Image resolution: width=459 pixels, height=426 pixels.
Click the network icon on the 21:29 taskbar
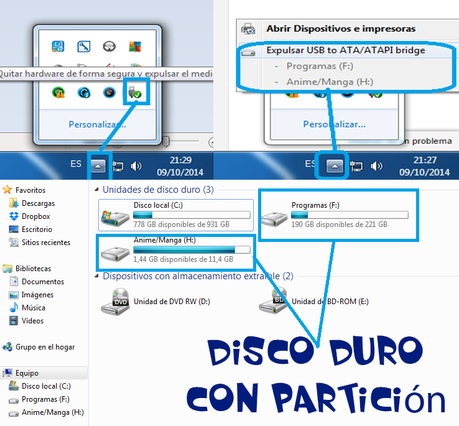118,166
